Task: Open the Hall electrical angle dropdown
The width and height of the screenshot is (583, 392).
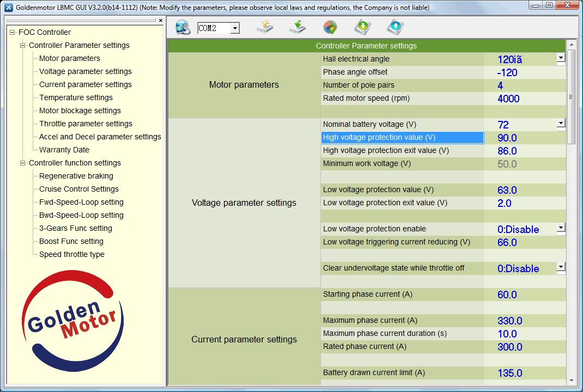Action: (x=561, y=58)
